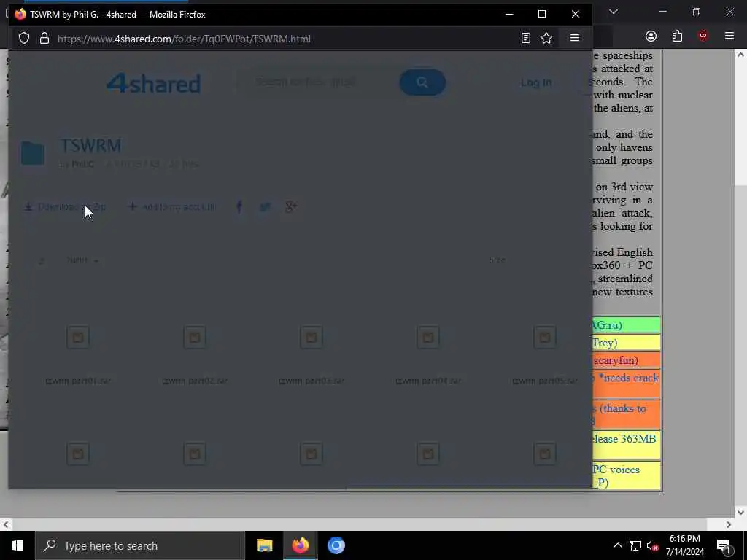This screenshot has width=747, height=560.
Task: Open file name tswrm.part01.rar
Action: pos(78,381)
